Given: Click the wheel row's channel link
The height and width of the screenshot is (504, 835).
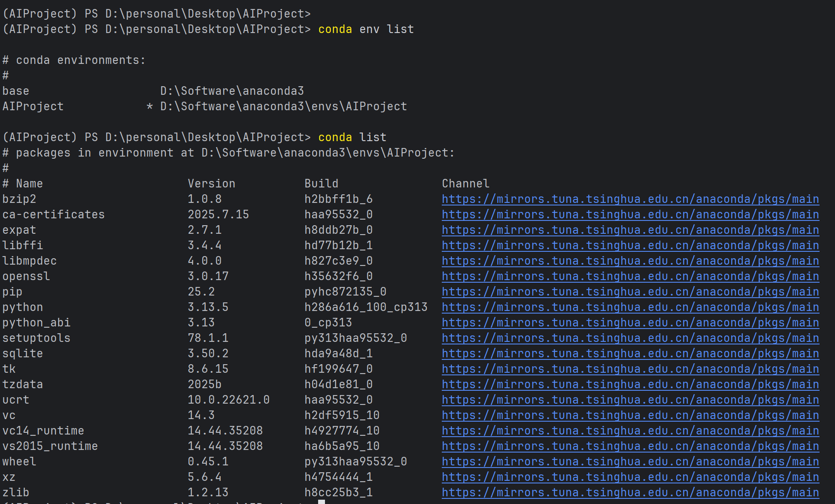Looking at the screenshot, I should pyautogui.click(x=630, y=462).
